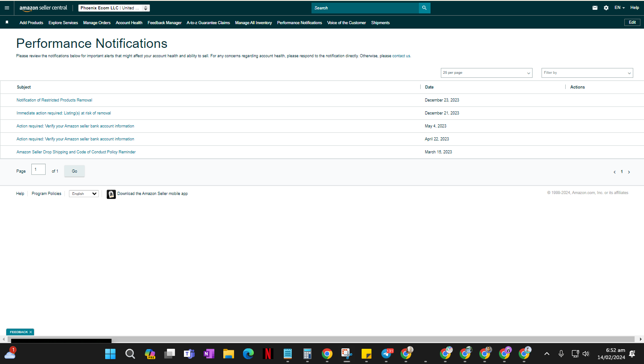Click the Help link in the footer
Screen dimensions: 644x364
20,194
